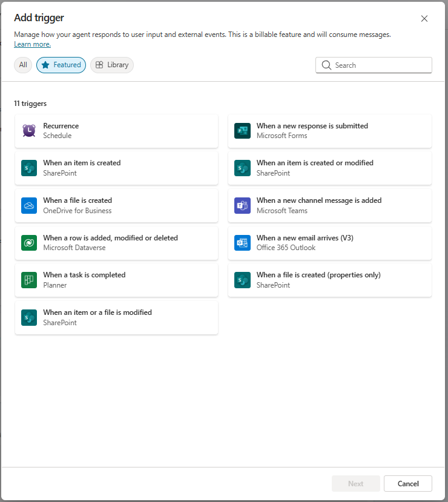Click the Planner icon
Image resolution: width=448 pixels, height=502 pixels.
tap(29, 280)
